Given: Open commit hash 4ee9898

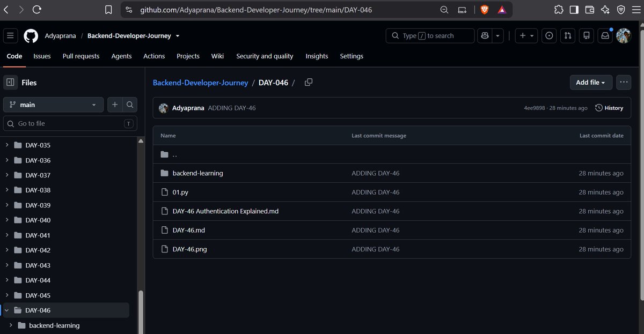Looking at the screenshot, I should pos(535,108).
